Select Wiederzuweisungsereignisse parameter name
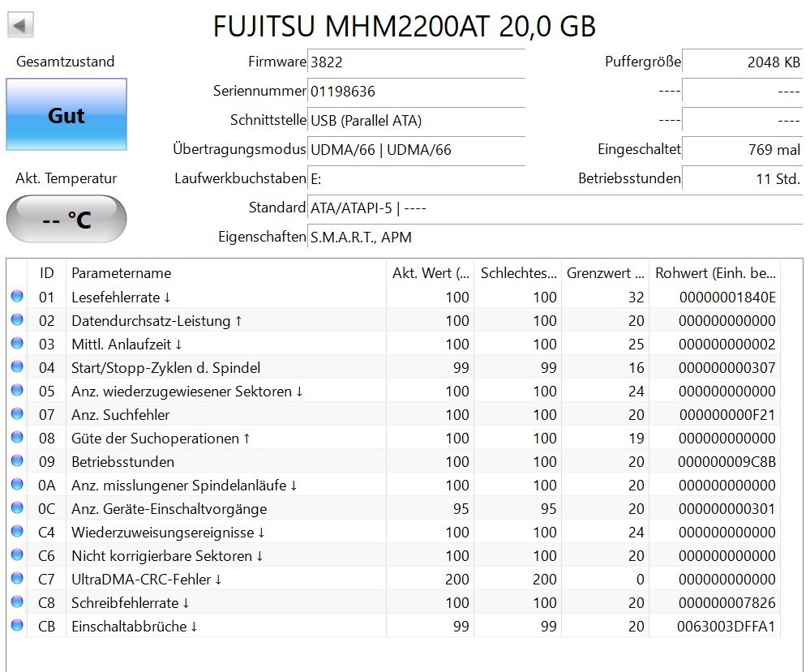Screen dimensions: 810x672 [x=168, y=532]
